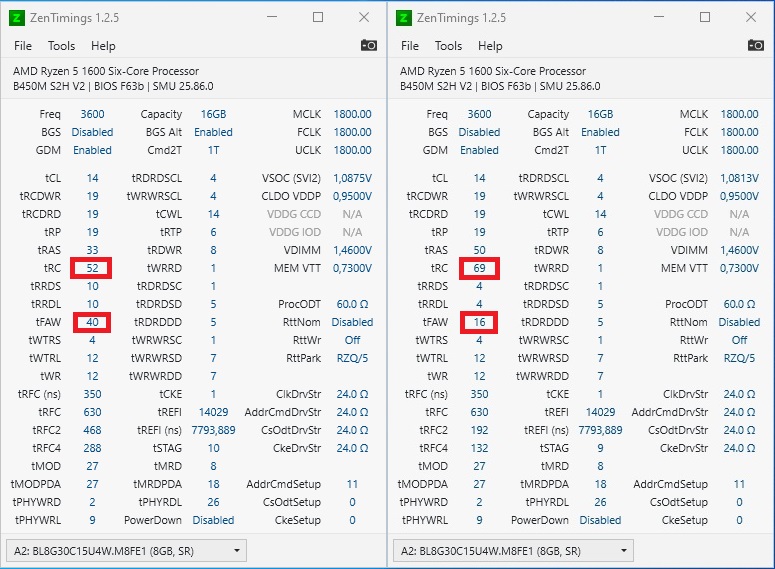Screen dimensions: 775x569
Task: Close the right ZenTimings window
Action: click(751, 17)
